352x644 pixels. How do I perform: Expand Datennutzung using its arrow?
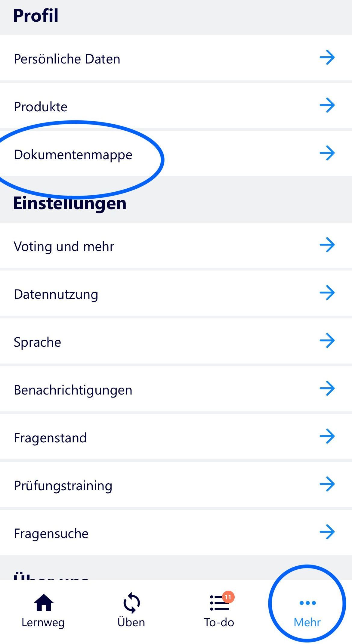coord(327,293)
